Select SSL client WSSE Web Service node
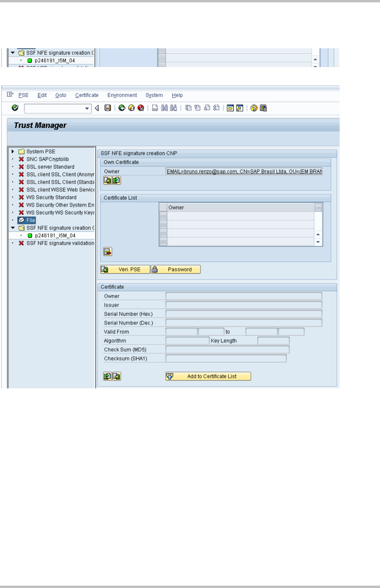380x588 pixels. [60, 190]
